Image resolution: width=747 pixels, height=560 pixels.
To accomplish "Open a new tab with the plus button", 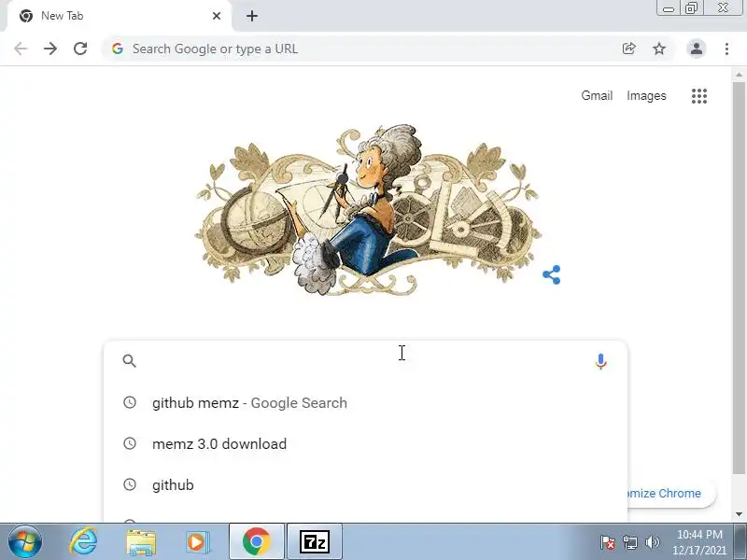I will (x=252, y=16).
